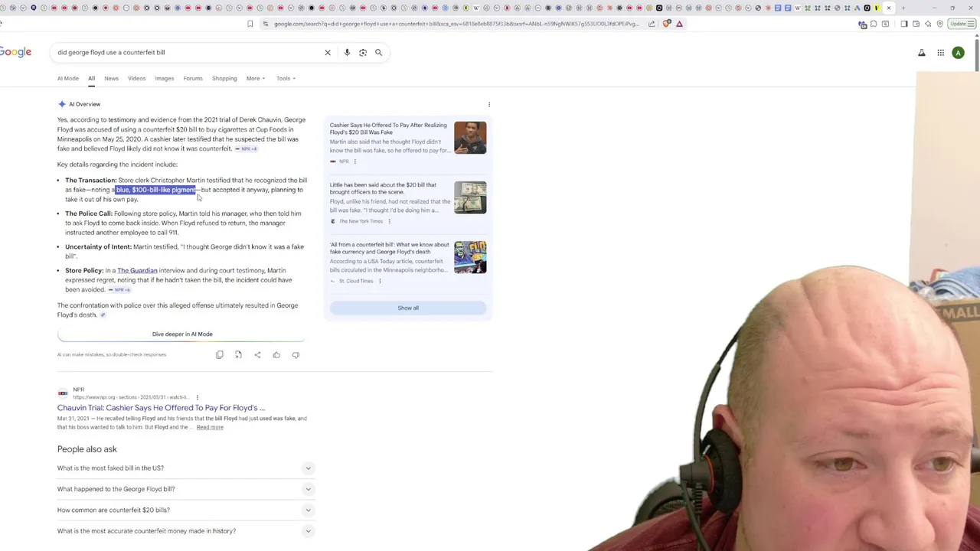The height and width of the screenshot is (551, 980).
Task: Open the site info icon beside the URL
Action: pos(266,24)
